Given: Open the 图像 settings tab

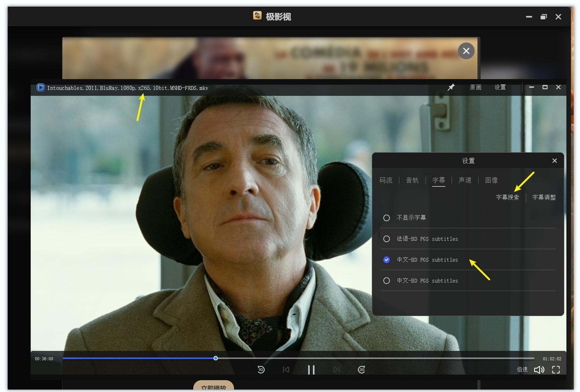Looking at the screenshot, I should pyautogui.click(x=491, y=180).
